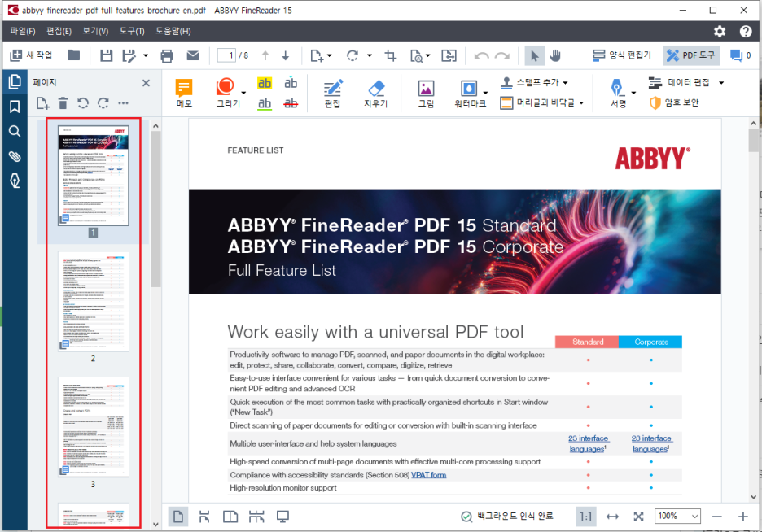Close the Pages (페이지) panel
This screenshot has width=762, height=532.
[x=146, y=83]
